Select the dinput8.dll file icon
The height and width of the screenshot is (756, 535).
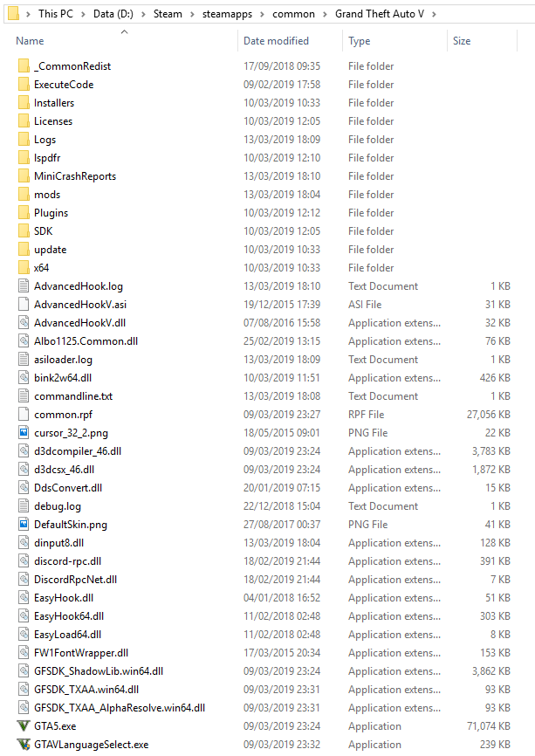coord(24,542)
